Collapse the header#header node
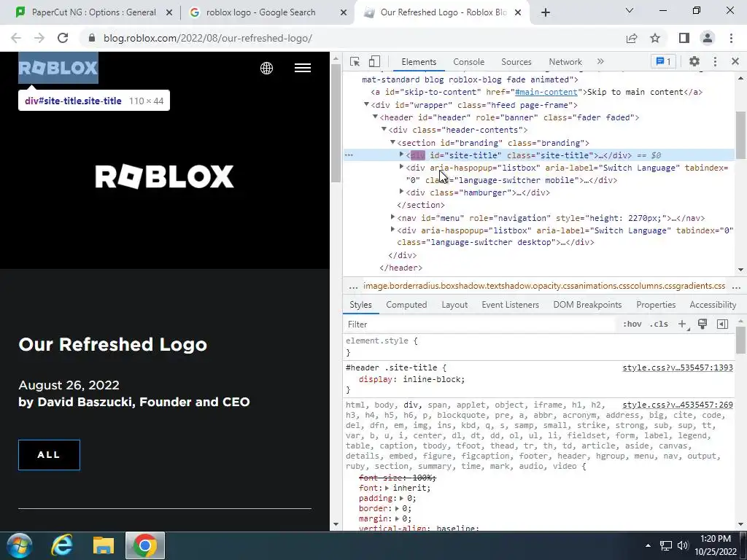This screenshot has height=560, width=747. pyautogui.click(x=376, y=117)
